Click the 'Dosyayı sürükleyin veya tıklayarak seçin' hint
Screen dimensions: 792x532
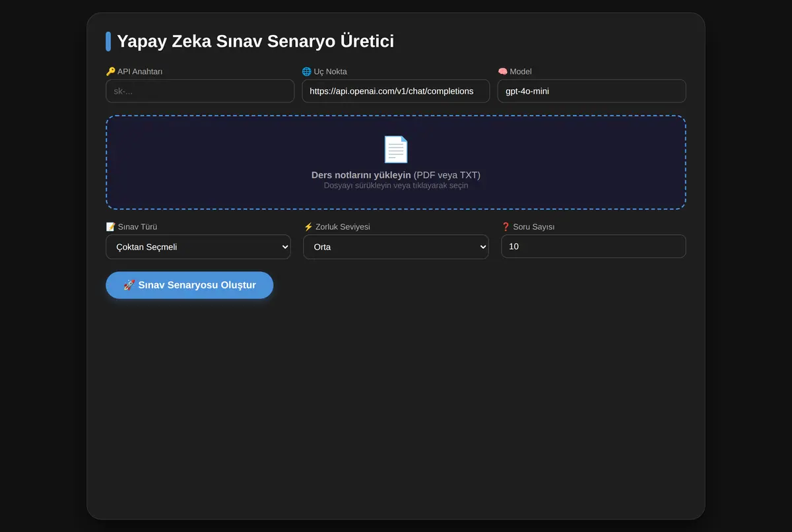pyautogui.click(x=396, y=185)
